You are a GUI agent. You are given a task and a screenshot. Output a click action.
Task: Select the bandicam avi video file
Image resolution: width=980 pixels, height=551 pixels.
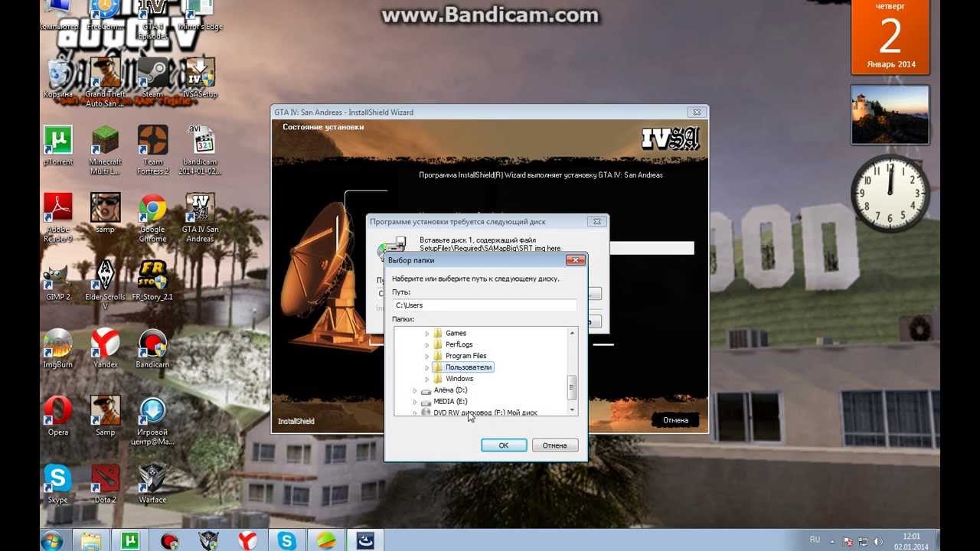pyautogui.click(x=200, y=150)
